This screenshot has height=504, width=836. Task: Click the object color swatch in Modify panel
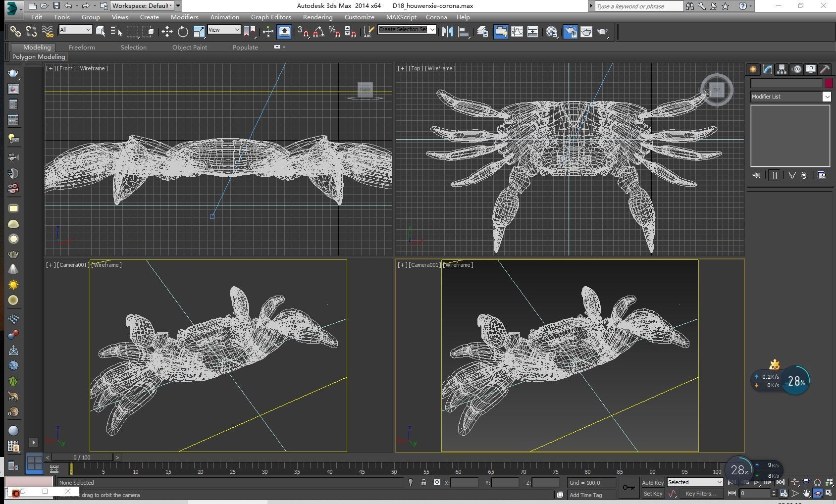click(829, 83)
